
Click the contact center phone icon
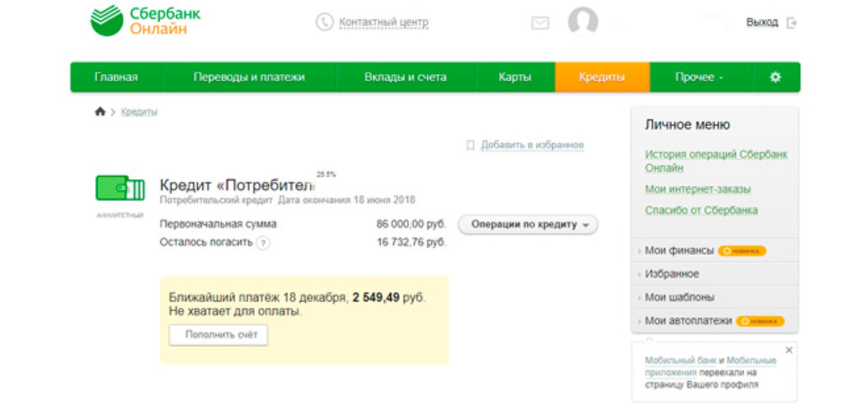click(x=324, y=22)
